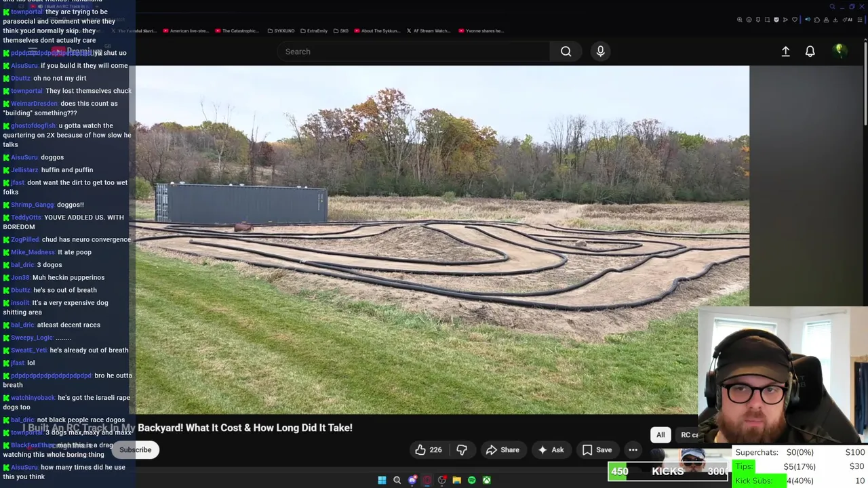Open the SKI bookmarks folder
The width and height of the screenshot is (868, 488).
[x=340, y=30]
